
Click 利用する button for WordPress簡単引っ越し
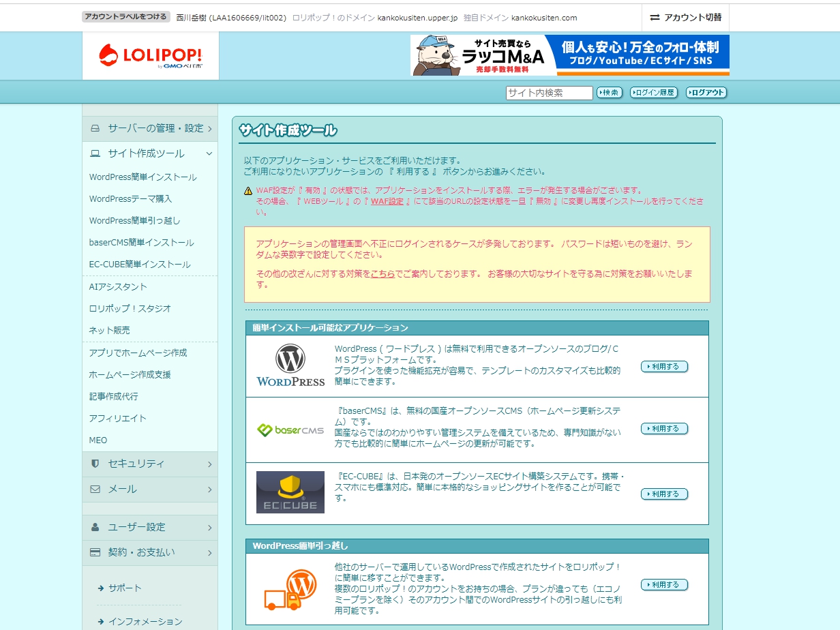(x=664, y=585)
